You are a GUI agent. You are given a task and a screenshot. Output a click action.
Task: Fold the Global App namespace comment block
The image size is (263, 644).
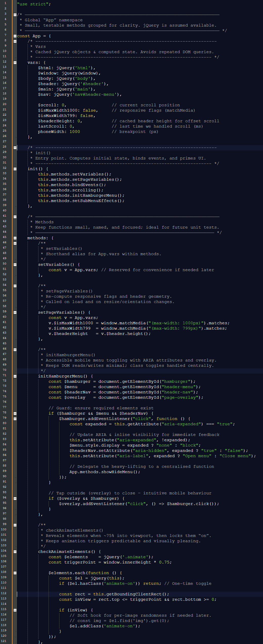[x=15, y=15]
